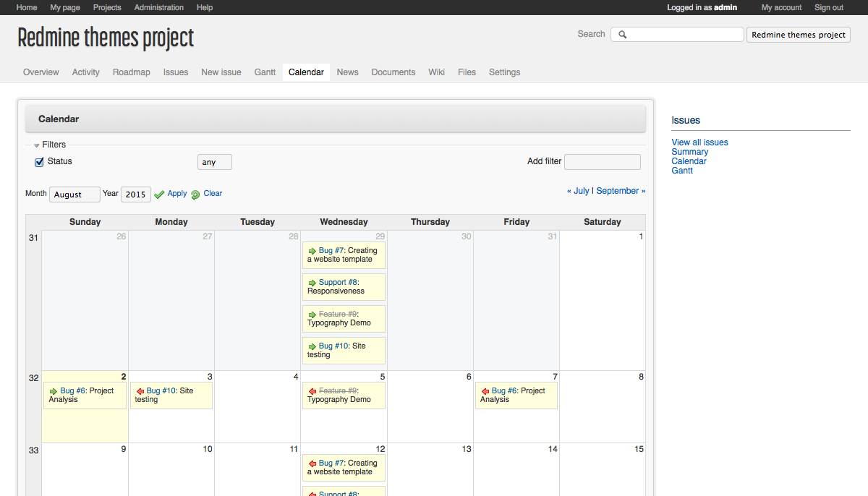This screenshot has height=496, width=868.
Task: Go to the Wiki tab
Action: (x=437, y=72)
